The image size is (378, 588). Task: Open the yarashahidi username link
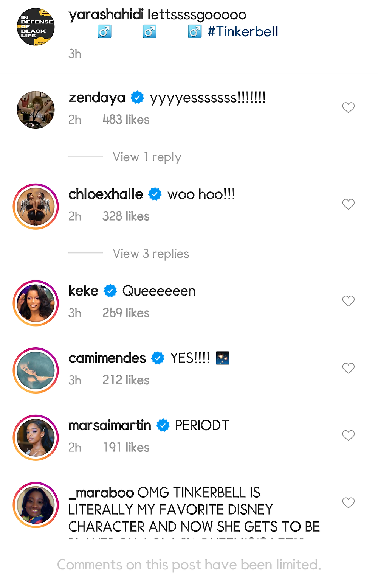106,15
